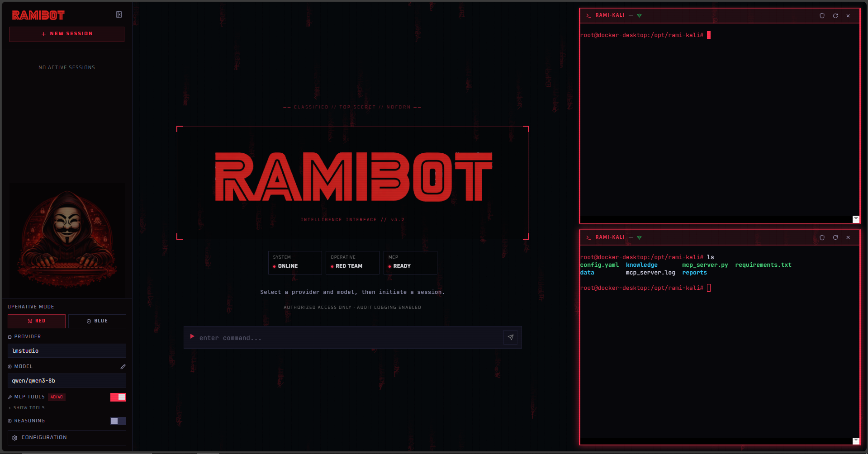Click the top terminal scroll-down arrow
Screen dimensions: 868x454
click(x=856, y=219)
